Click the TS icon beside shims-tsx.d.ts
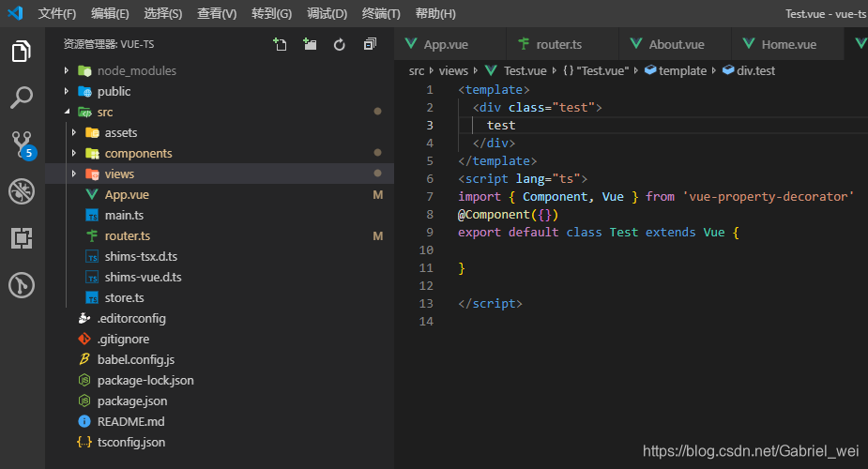868x469 pixels. (x=92, y=257)
